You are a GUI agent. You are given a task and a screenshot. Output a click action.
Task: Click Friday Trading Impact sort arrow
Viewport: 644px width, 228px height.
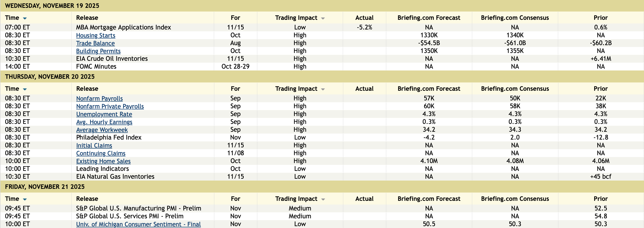pyautogui.click(x=323, y=199)
